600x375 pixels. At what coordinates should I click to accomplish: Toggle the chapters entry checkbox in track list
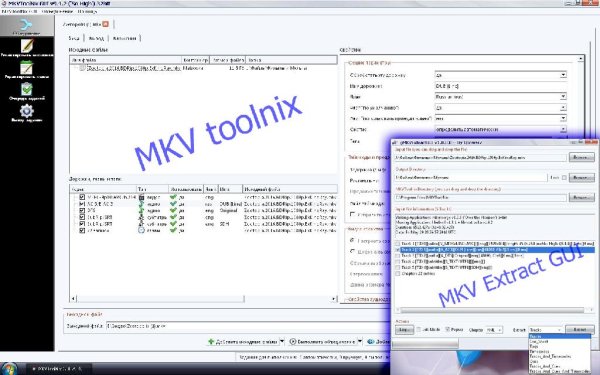pyautogui.click(x=82, y=230)
